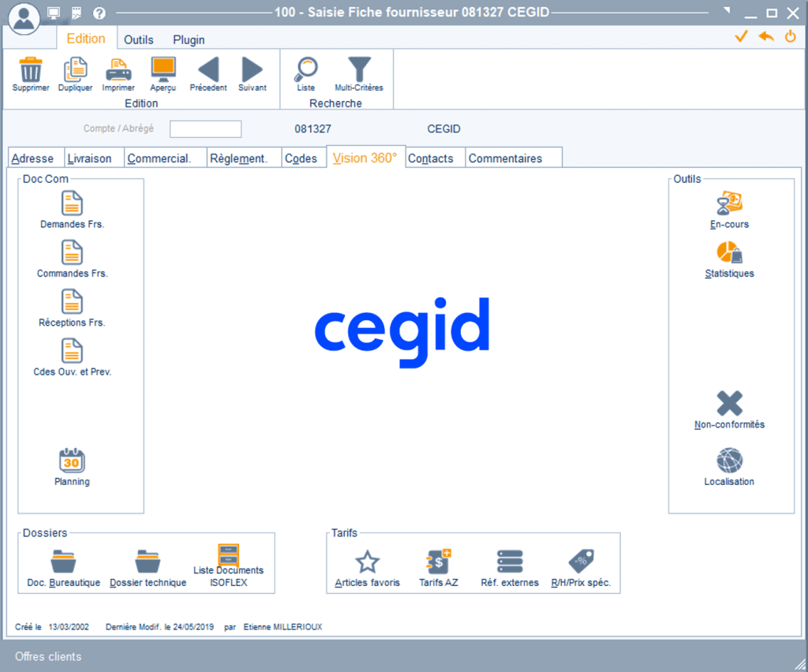The width and height of the screenshot is (808, 672).
Task: Click the Offres clients status bar entry
Action: click(x=48, y=656)
